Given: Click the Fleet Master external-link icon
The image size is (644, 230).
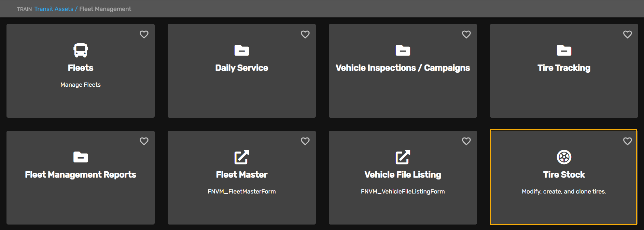Looking at the screenshot, I should point(242,157).
